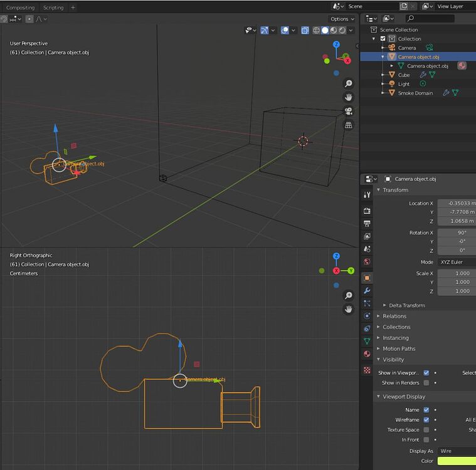Viewport: 476px width, 470px height.
Task: Select Smoke Domain in the outliner
Action: (x=415, y=93)
